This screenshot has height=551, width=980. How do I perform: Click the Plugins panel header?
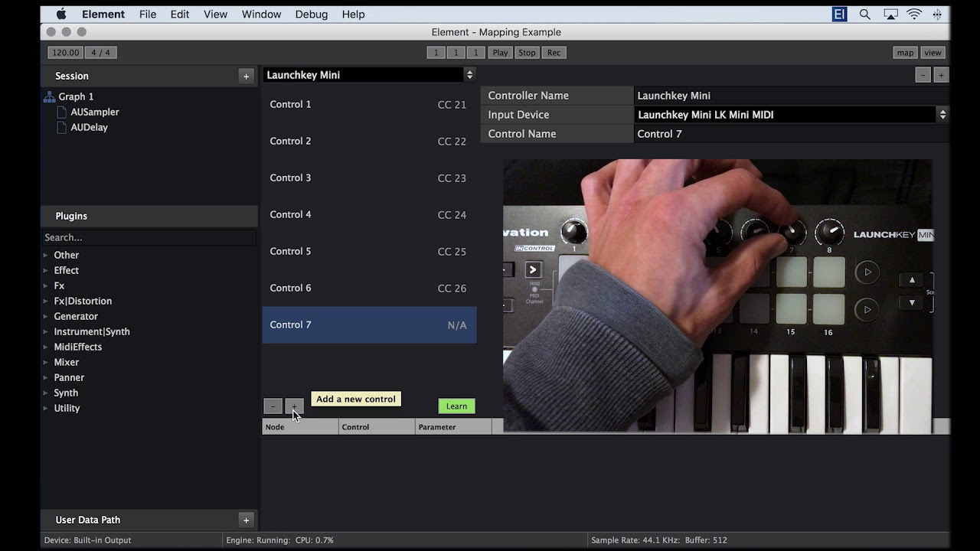click(x=149, y=217)
